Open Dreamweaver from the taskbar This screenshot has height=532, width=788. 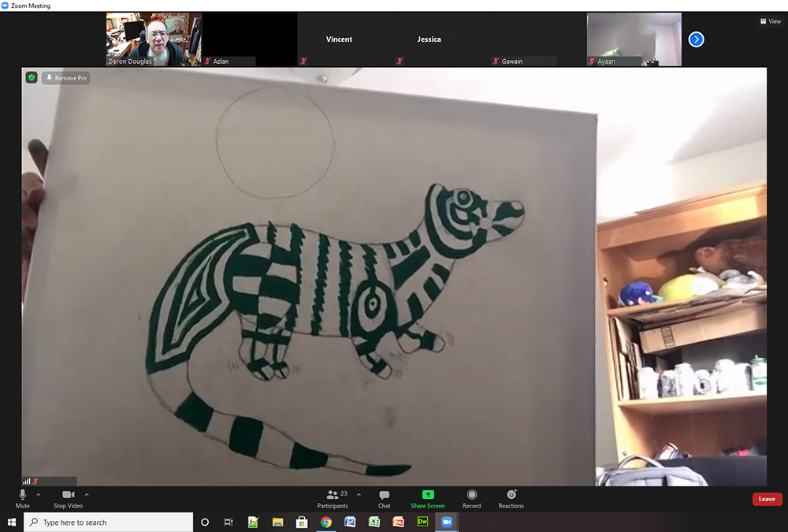[x=422, y=522]
